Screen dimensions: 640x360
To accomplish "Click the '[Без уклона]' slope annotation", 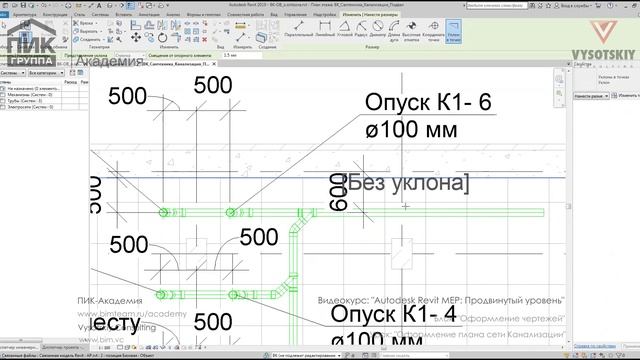I will pos(406,182).
